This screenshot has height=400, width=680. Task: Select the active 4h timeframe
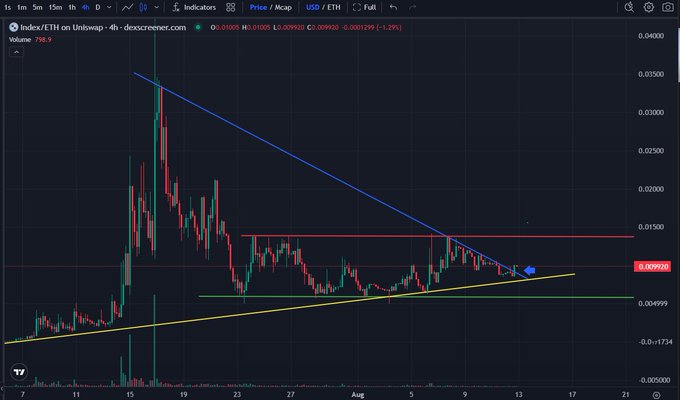click(85, 7)
